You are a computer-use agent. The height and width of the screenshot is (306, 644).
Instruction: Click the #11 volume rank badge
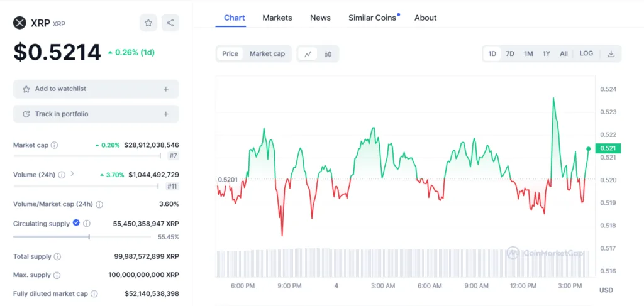coord(172,186)
